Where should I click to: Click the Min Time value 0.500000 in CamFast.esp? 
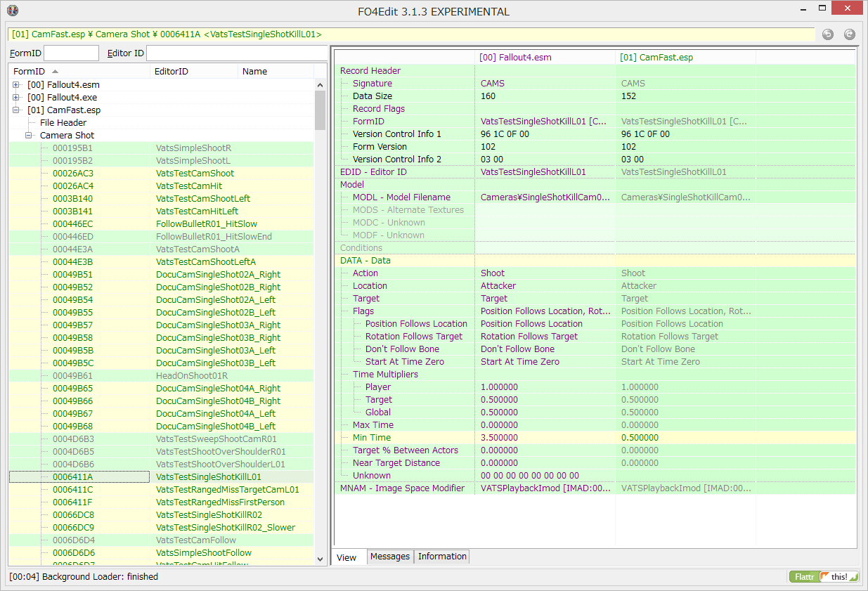(x=640, y=438)
